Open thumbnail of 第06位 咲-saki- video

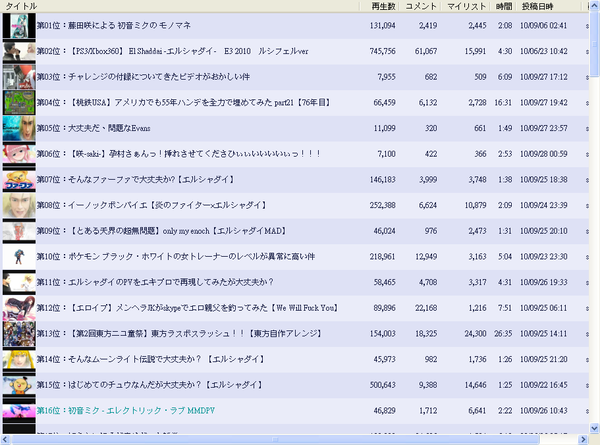(x=19, y=154)
